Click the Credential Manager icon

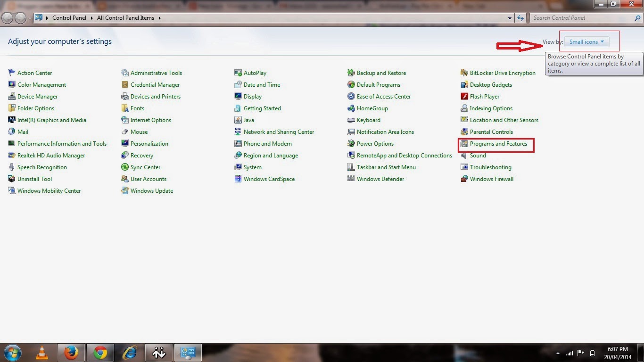[125, 84]
